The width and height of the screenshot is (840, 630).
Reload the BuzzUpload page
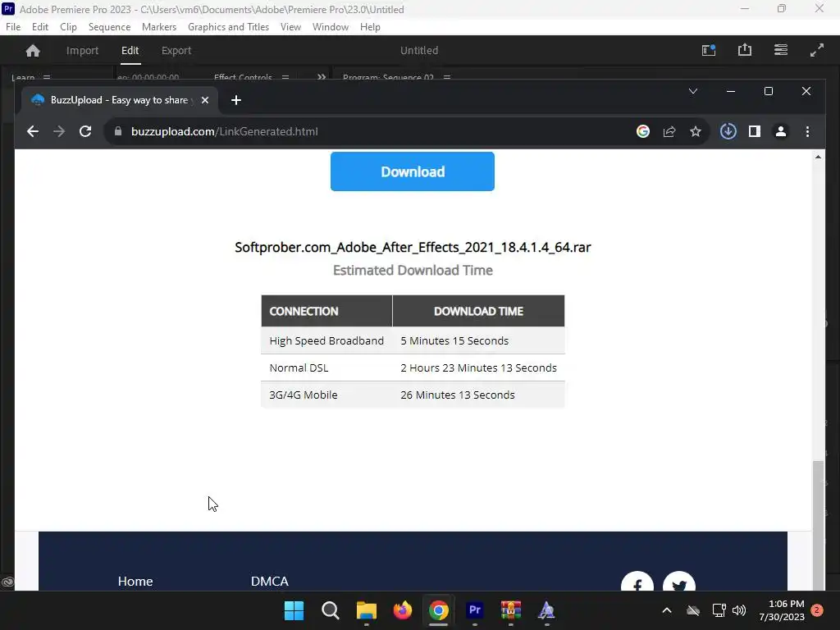[x=85, y=131]
